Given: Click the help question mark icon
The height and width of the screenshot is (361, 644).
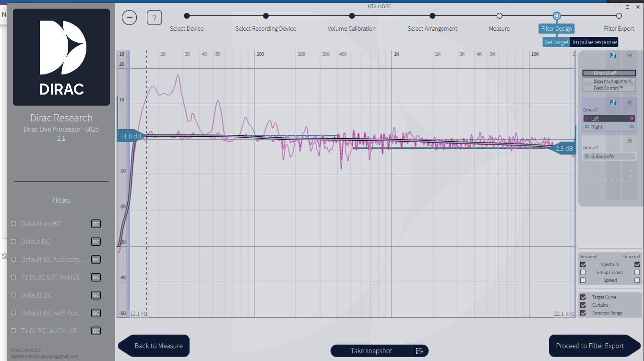Looking at the screenshot, I should [154, 18].
